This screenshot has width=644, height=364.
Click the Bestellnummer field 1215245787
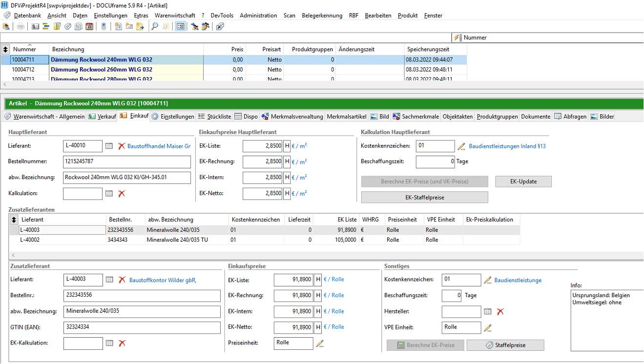coord(127,162)
